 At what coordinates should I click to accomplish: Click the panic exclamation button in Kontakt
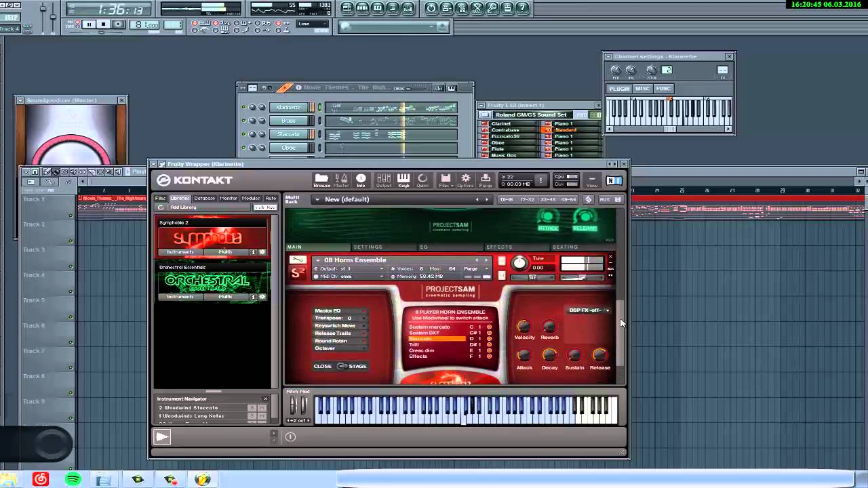(x=540, y=180)
